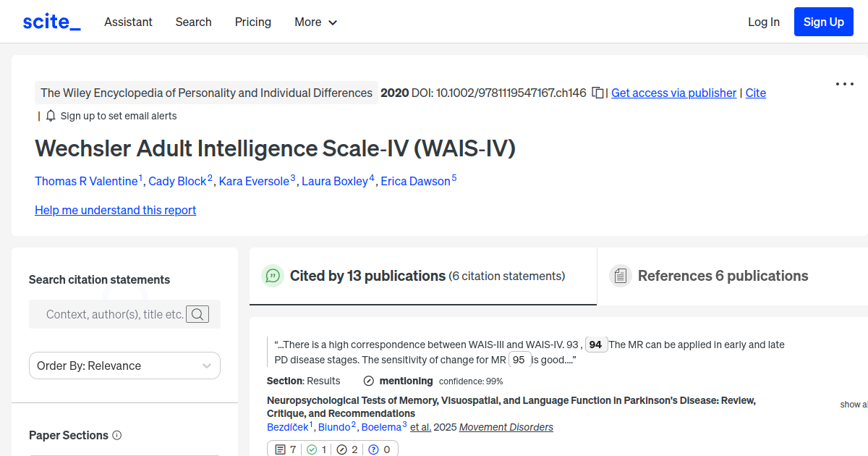
Task: Click the scite logo
Action: click(x=51, y=21)
